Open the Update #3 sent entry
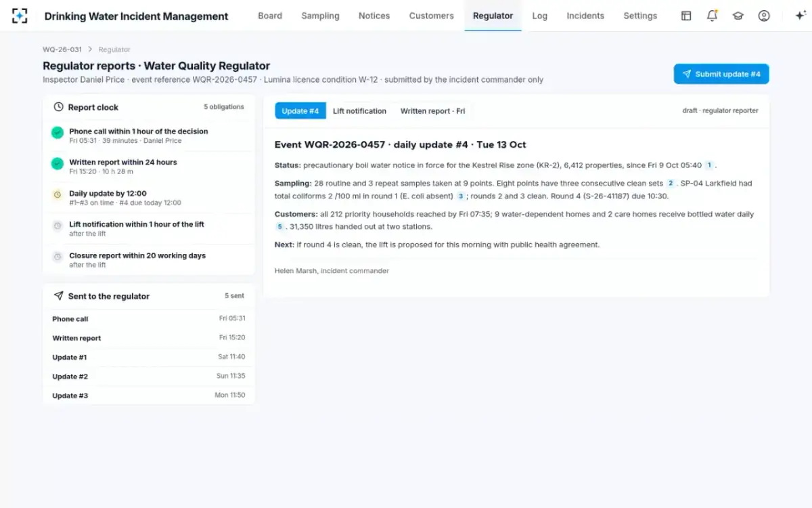Image resolution: width=812 pixels, height=508 pixels. pos(149,396)
